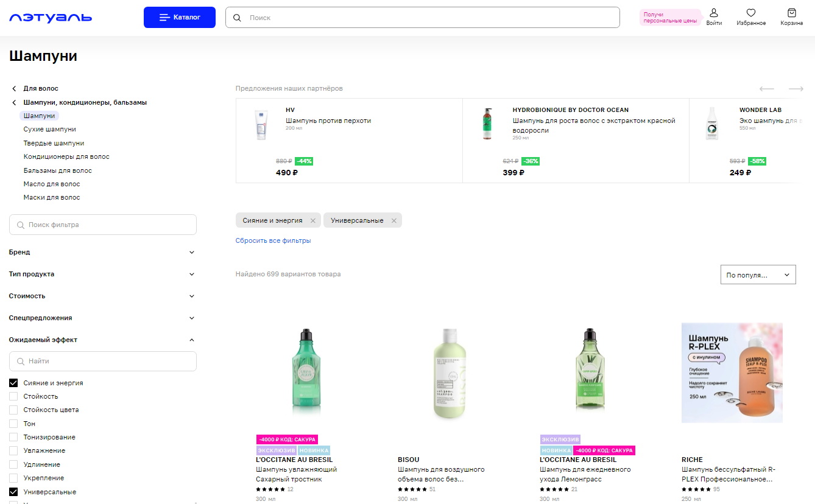This screenshot has width=815, height=504.
Task: Open the green L'Occitane Сахарный тростник bottle image
Action: click(x=306, y=373)
